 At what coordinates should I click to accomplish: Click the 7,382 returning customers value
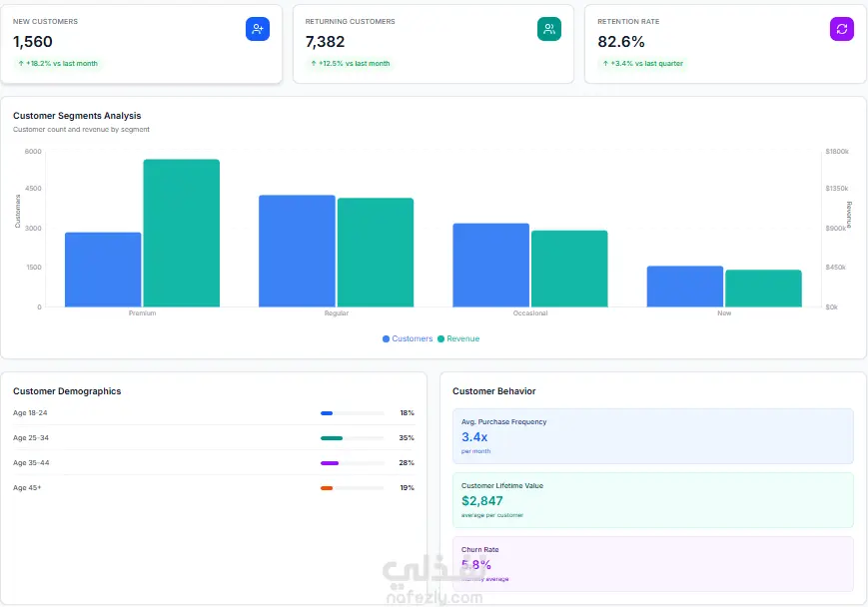point(325,42)
